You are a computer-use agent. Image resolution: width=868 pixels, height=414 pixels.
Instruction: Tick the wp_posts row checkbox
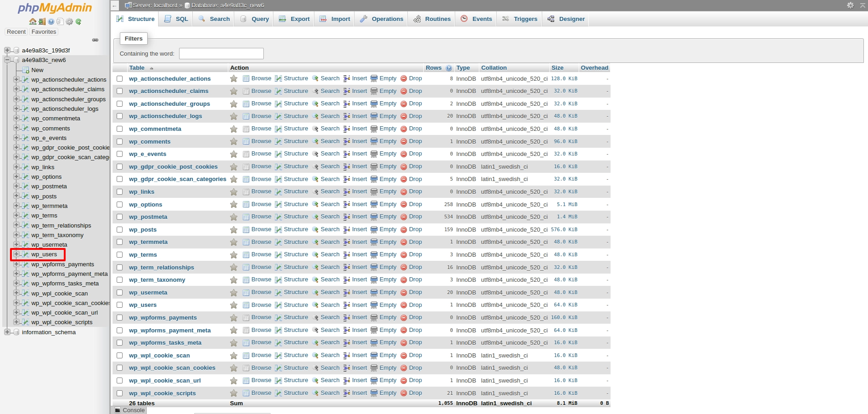[x=120, y=230]
